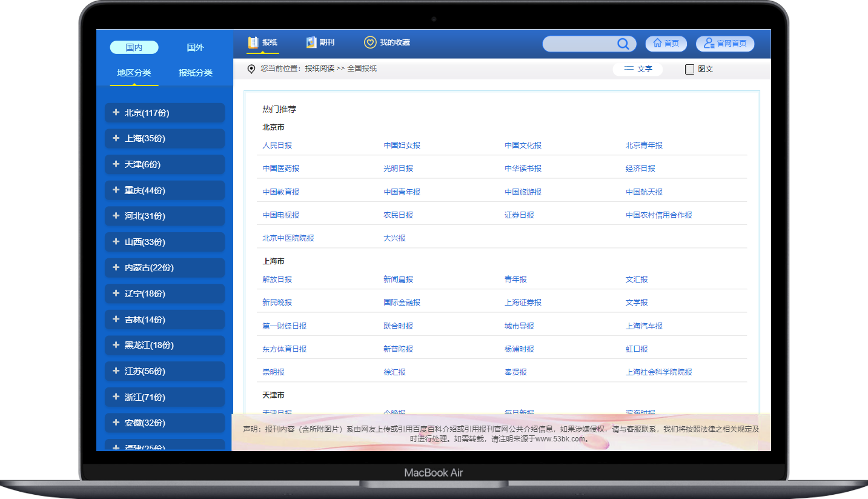
Task: Click the heart icon of 我的收藏
Action: point(370,42)
